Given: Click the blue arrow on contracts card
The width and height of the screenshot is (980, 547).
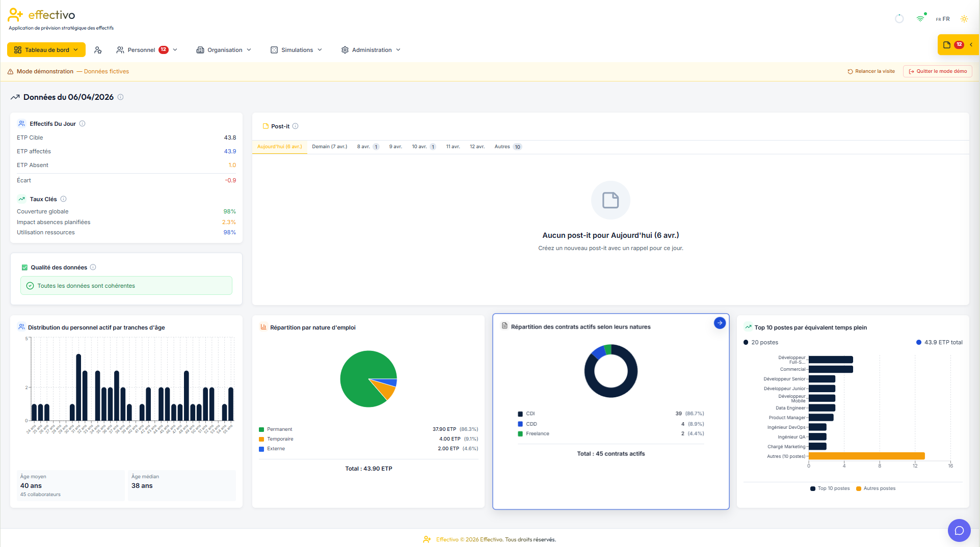Looking at the screenshot, I should (x=719, y=323).
